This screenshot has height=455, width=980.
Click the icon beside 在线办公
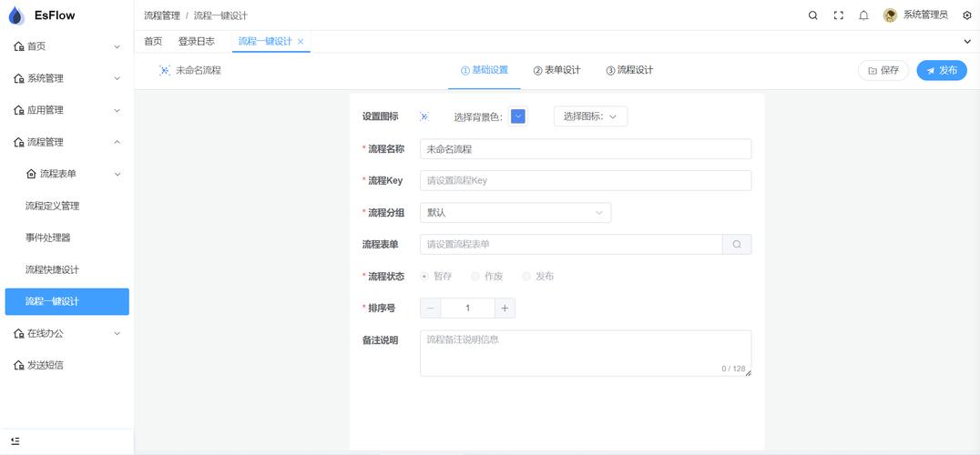19,333
